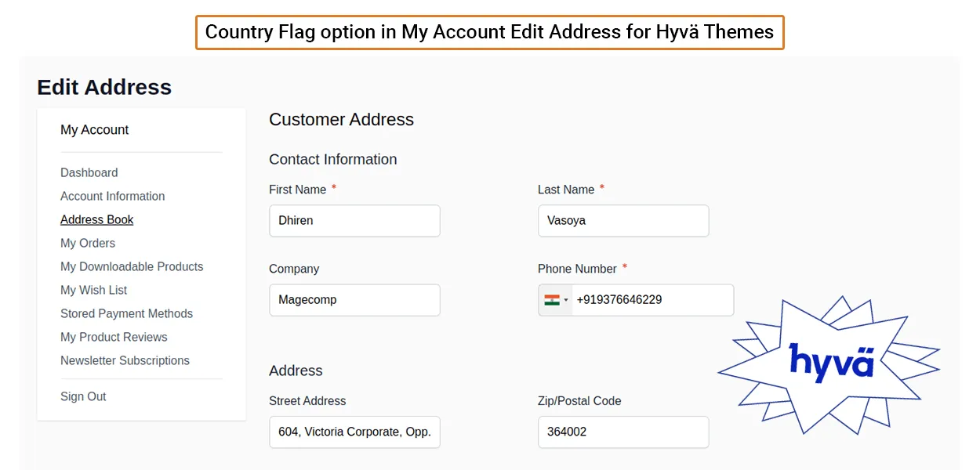The width and height of the screenshot is (980, 470).
Task: Open the phone country code dropdown arrow
Action: click(x=566, y=301)
